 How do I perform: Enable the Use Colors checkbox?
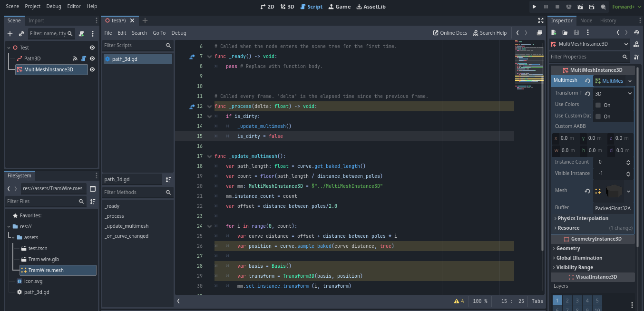tap(598, 105)
